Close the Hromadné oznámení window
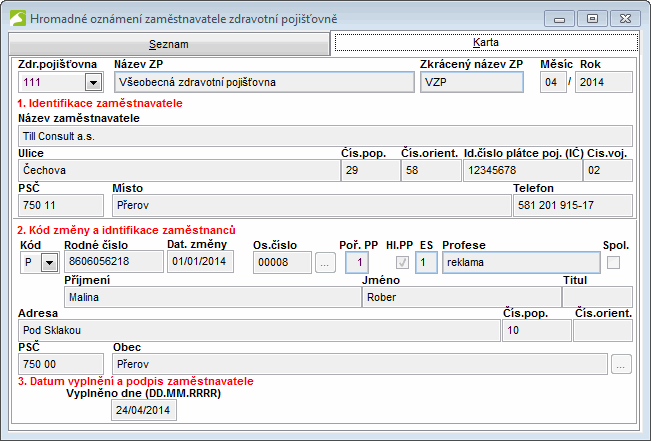The width and height of the screenshot is (651, 441). click(625, 19)
